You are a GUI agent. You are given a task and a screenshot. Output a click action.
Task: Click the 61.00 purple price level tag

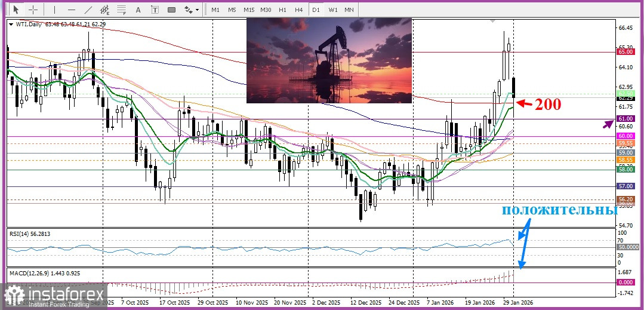(x=625, y=119)
